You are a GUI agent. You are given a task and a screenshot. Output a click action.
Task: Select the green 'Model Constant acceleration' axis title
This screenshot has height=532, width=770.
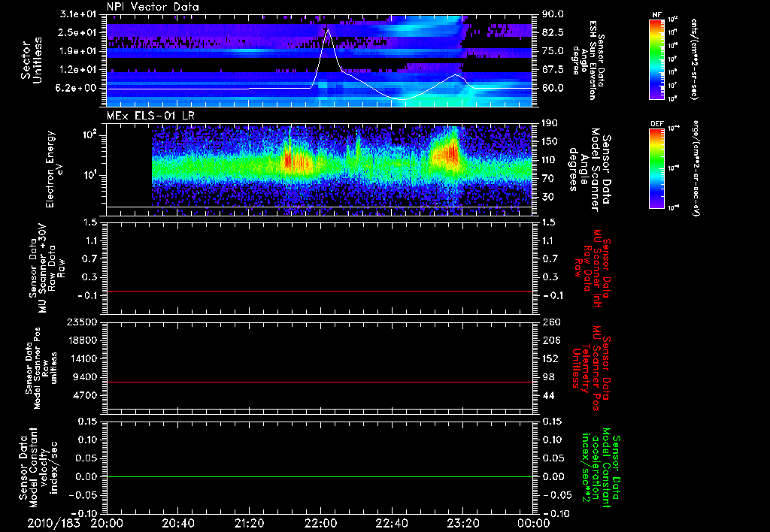tap(601, 469)
